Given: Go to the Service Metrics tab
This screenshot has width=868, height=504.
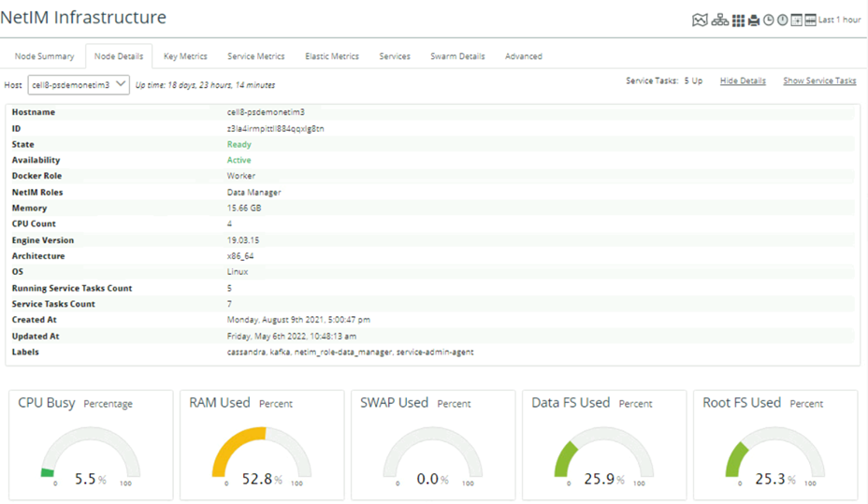Looking at the screenshot, I should (x=255, y=56).
